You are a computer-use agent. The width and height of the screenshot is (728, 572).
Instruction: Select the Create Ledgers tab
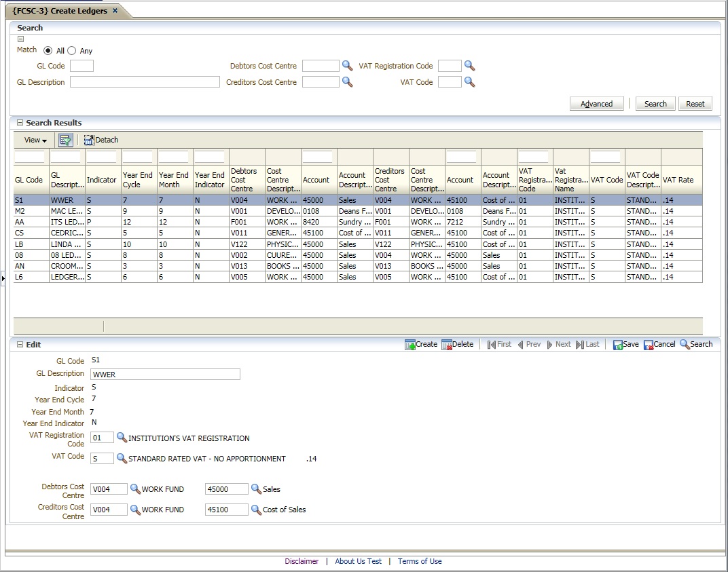pos(60,11)
